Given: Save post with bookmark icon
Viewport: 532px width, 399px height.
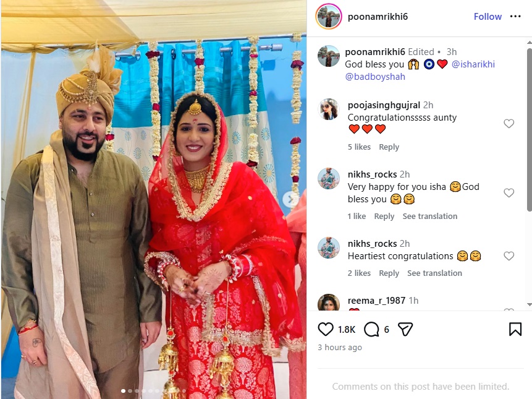Looking at the screenshot, I should (x=515, y=329).
